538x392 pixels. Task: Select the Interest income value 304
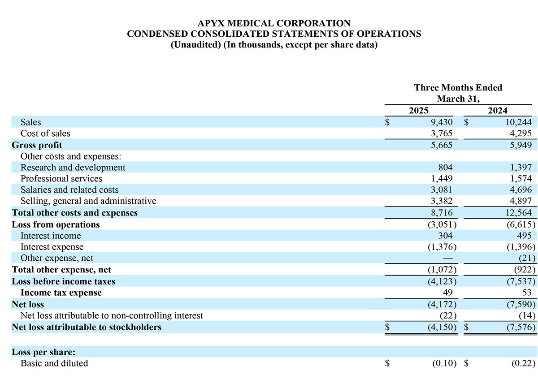click(445, 236)
